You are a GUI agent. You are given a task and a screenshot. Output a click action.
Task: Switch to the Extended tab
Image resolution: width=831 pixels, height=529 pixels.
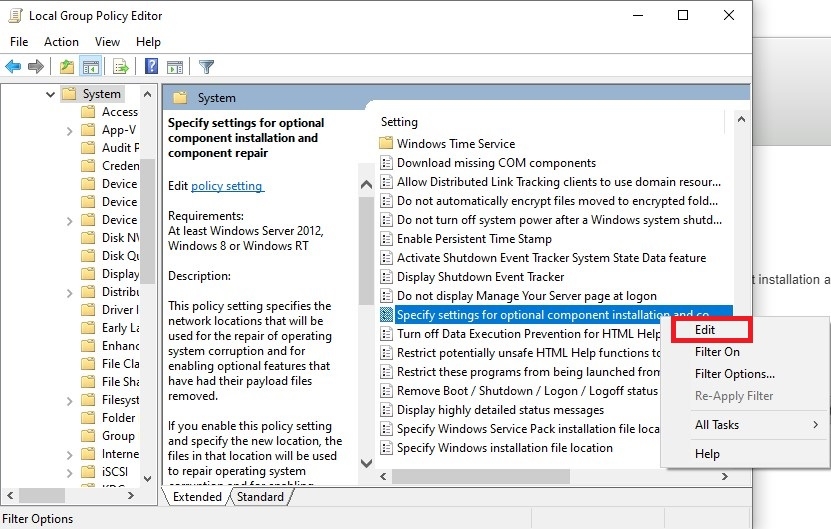pos(197,497)
